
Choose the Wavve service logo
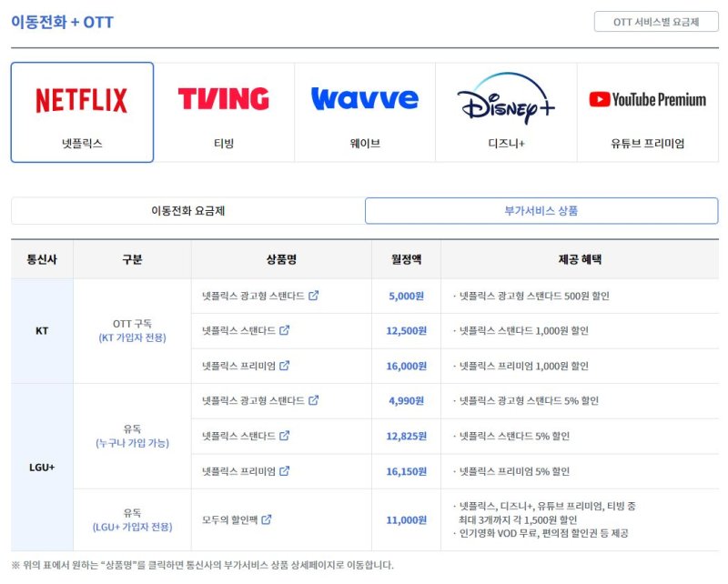[x=365, y=112]
